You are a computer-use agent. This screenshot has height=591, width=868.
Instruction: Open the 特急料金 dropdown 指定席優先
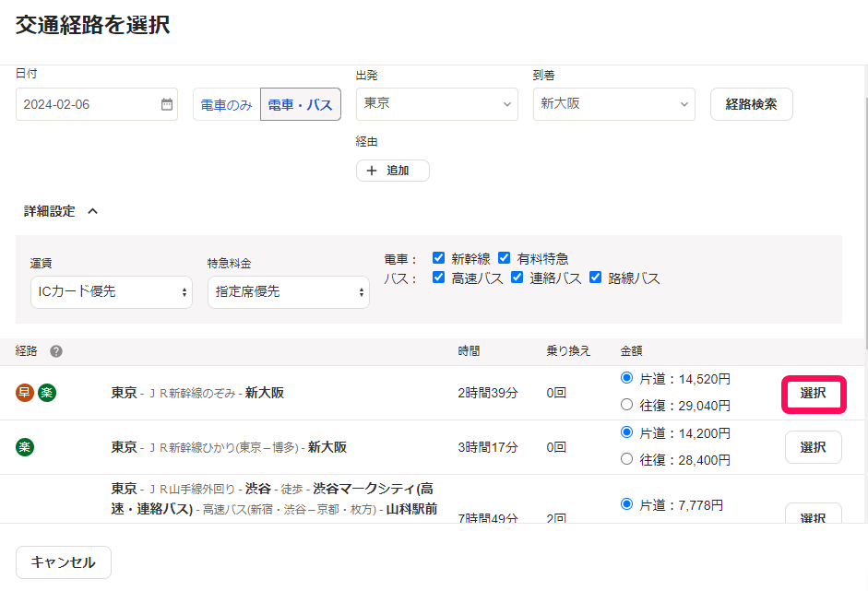289,292
